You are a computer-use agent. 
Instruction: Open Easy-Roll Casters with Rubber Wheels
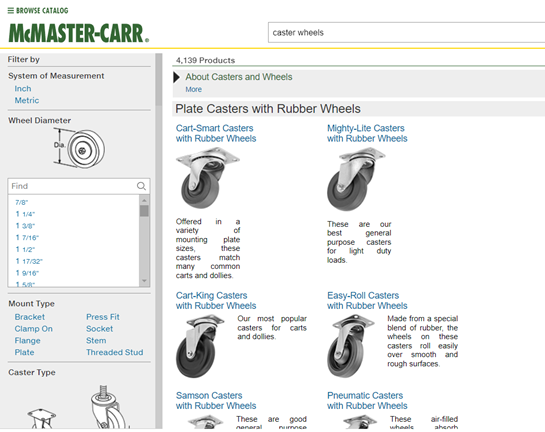tap(367, 301)
